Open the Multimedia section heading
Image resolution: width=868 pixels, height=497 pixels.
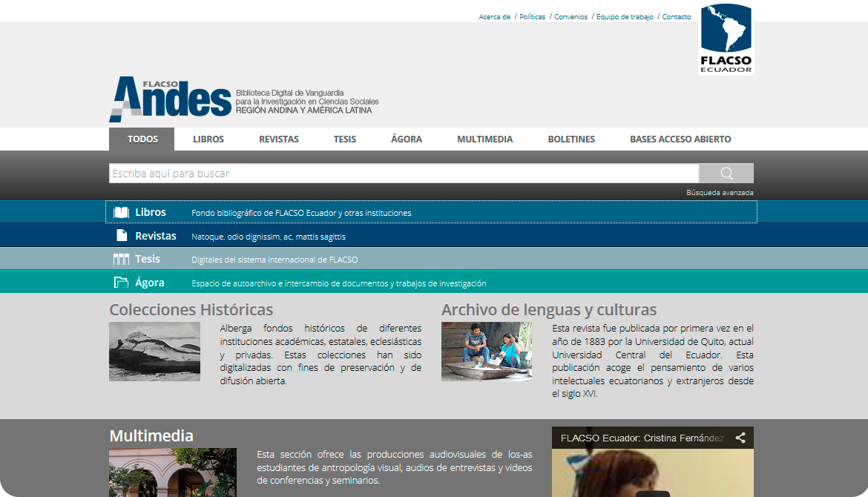pos(151,435)
